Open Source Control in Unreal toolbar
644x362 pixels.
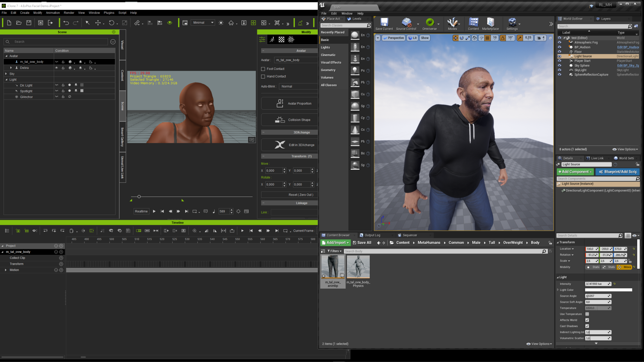point(406,24)
